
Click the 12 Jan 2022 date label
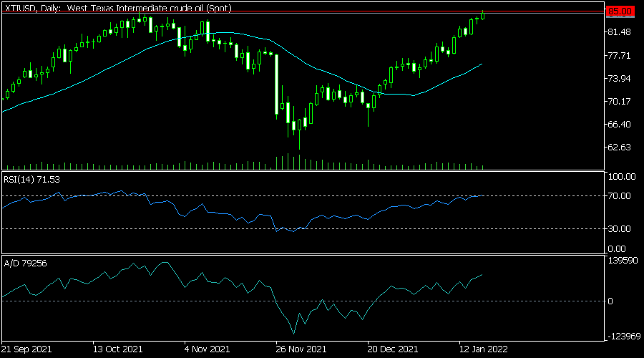coord(484,349)
